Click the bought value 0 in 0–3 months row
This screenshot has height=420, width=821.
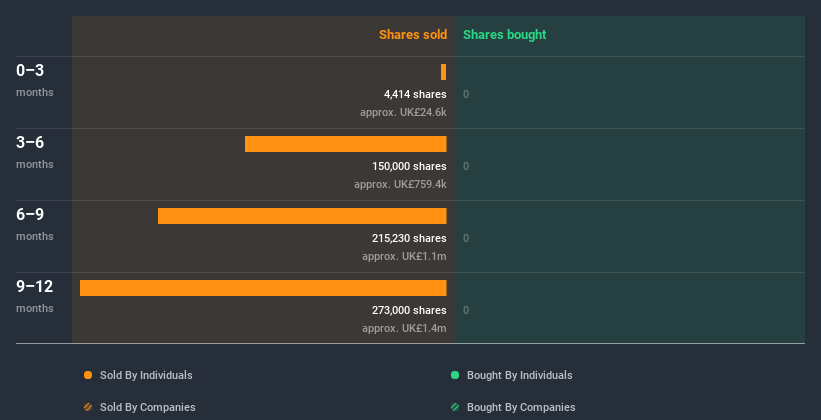(466, 94)
